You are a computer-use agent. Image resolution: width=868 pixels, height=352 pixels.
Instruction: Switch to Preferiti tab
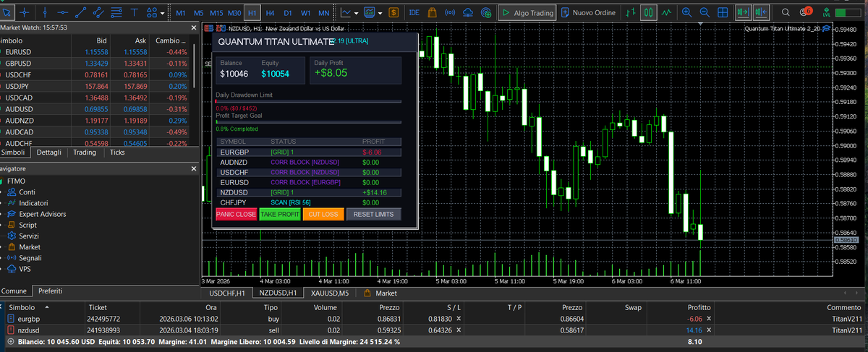pos(50,291)
